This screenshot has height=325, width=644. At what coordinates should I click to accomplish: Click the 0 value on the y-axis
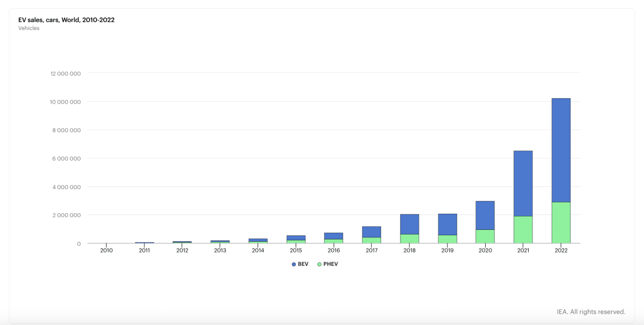point(78,243)
